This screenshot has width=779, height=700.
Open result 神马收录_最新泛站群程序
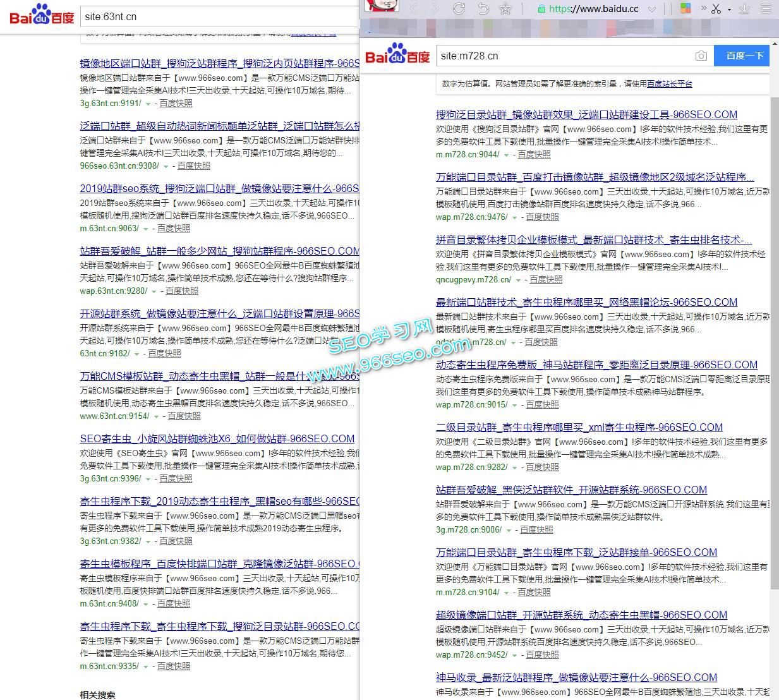[576, 677]
